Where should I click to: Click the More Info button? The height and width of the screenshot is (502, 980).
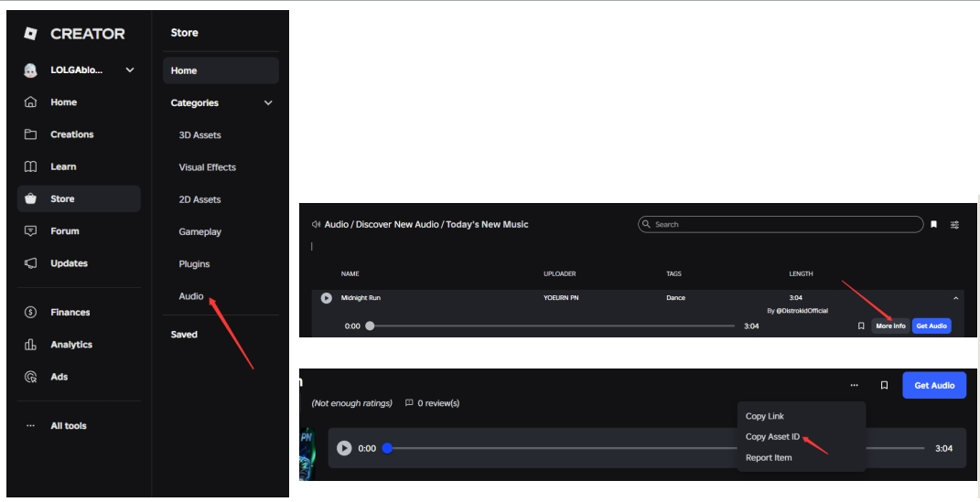click(x=890, y=326)
